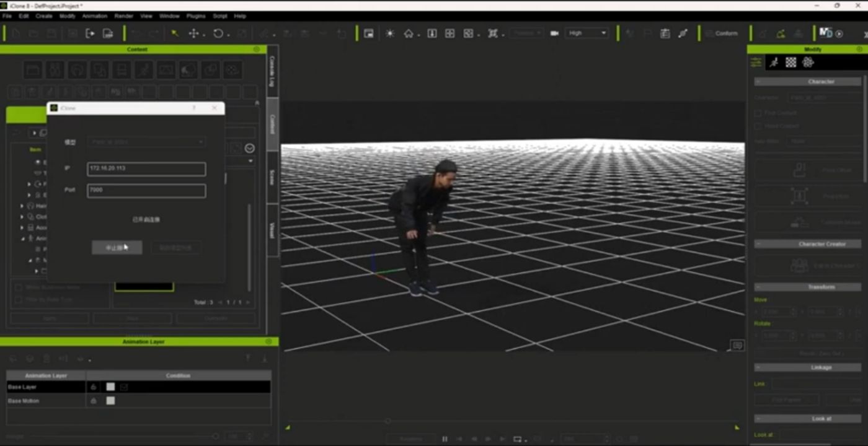The height and width of the screenshot is (446, 868).
Task: Switch to the Visual side tab
Action: point(272,230)
